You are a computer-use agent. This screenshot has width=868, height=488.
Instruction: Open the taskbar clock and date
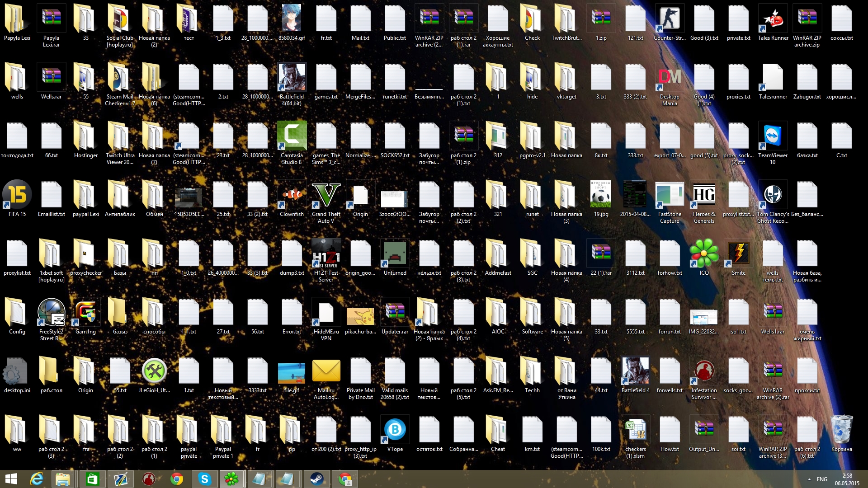pyautogui.click(x=847, y=479)
